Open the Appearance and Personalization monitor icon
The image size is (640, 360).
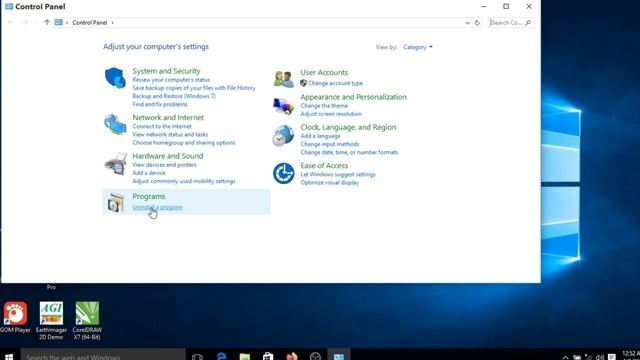tap(283, 106)
